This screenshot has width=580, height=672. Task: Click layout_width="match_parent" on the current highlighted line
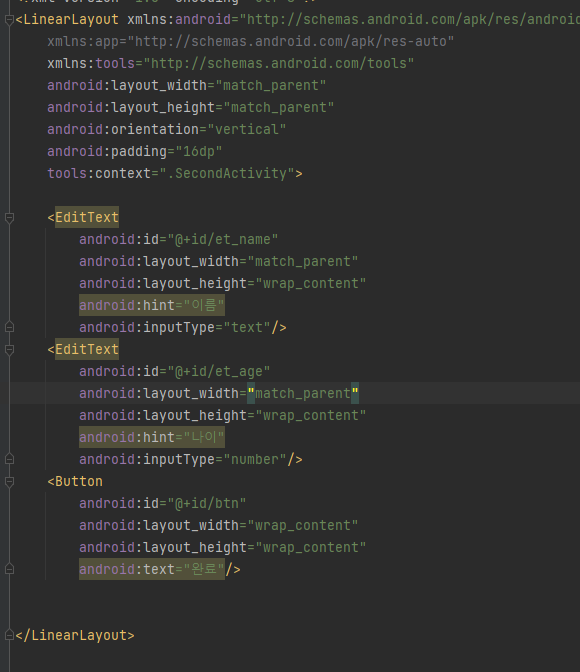[x=219, y=393]
